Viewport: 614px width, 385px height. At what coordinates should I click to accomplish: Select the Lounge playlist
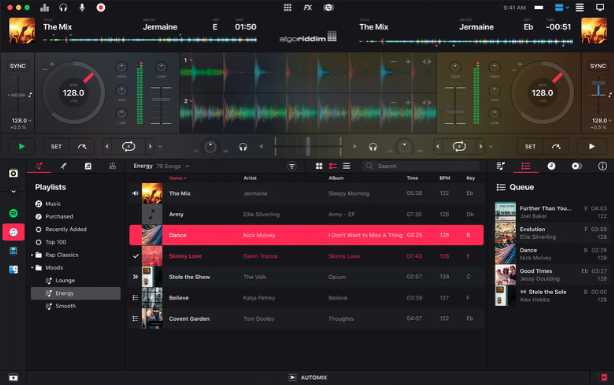[65, 280]
